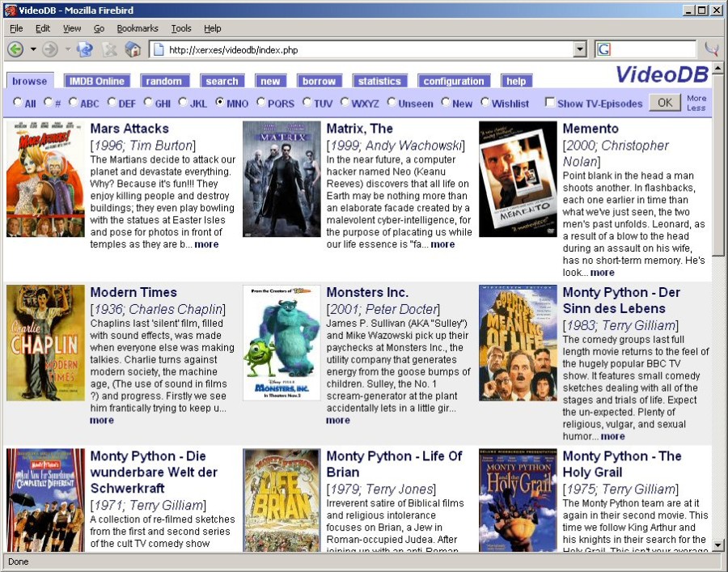The image size is (728, 572).
Task: Open the statistics tab
Action: pos(379,81)
